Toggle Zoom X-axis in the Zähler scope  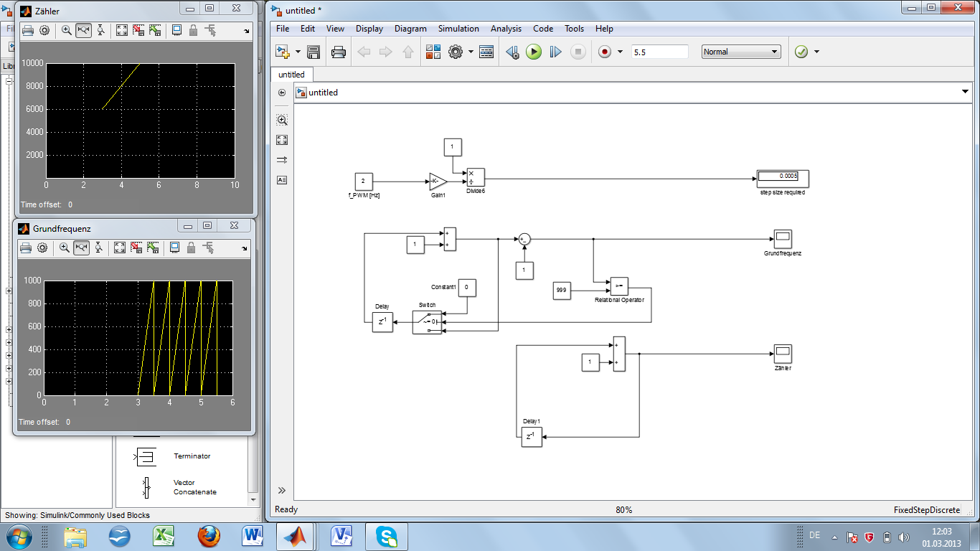83,30
